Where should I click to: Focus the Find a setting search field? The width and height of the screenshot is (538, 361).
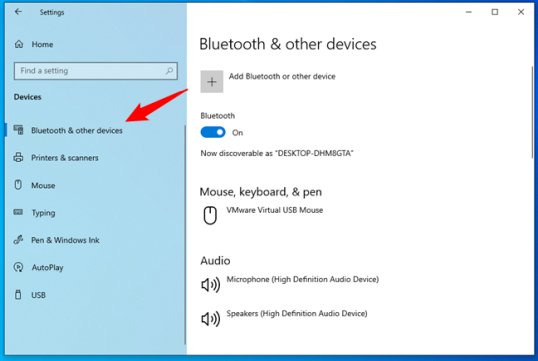[96, 71]
